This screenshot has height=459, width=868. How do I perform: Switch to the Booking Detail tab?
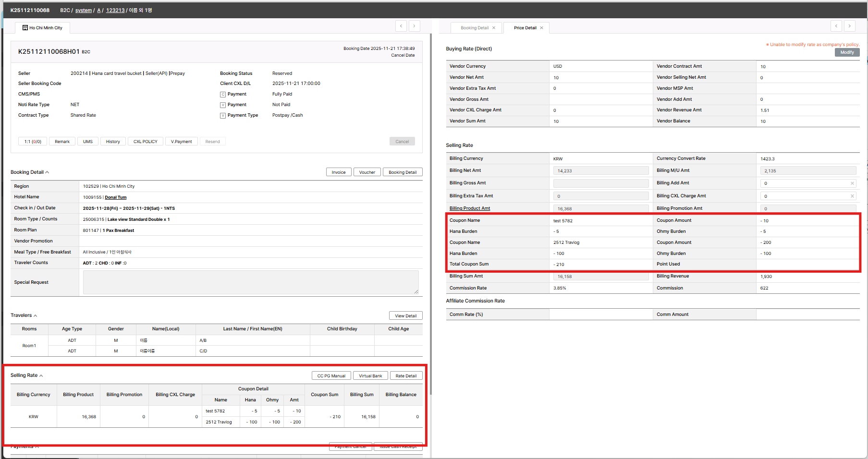pos(474,28)
